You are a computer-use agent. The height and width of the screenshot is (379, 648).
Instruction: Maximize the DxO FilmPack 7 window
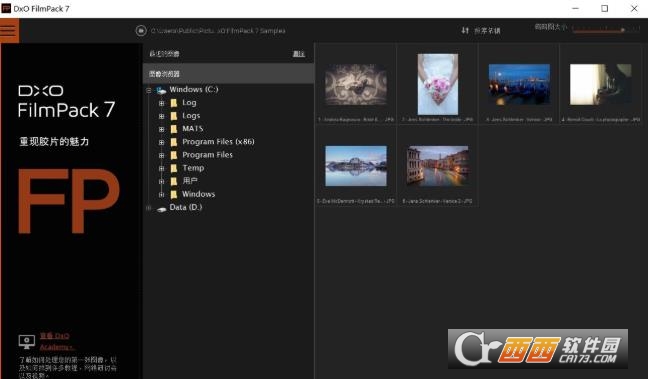click(604, 8)
